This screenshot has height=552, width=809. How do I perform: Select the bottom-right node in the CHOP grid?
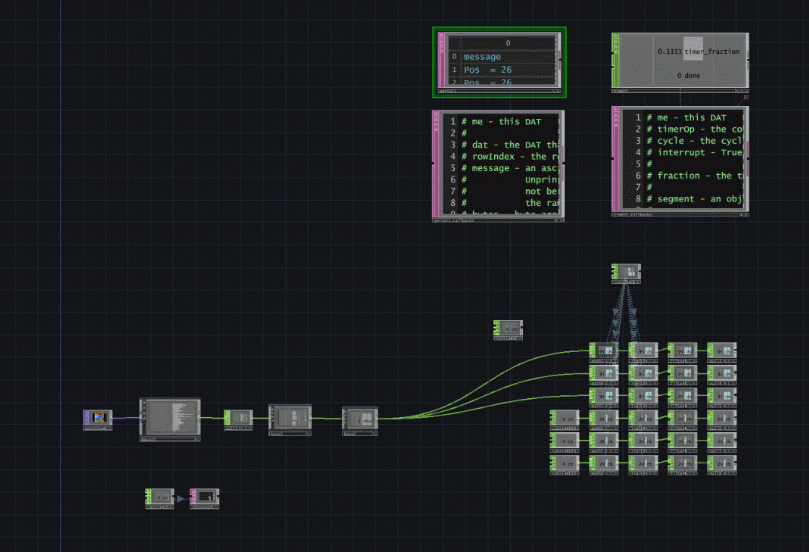[722, 463]
